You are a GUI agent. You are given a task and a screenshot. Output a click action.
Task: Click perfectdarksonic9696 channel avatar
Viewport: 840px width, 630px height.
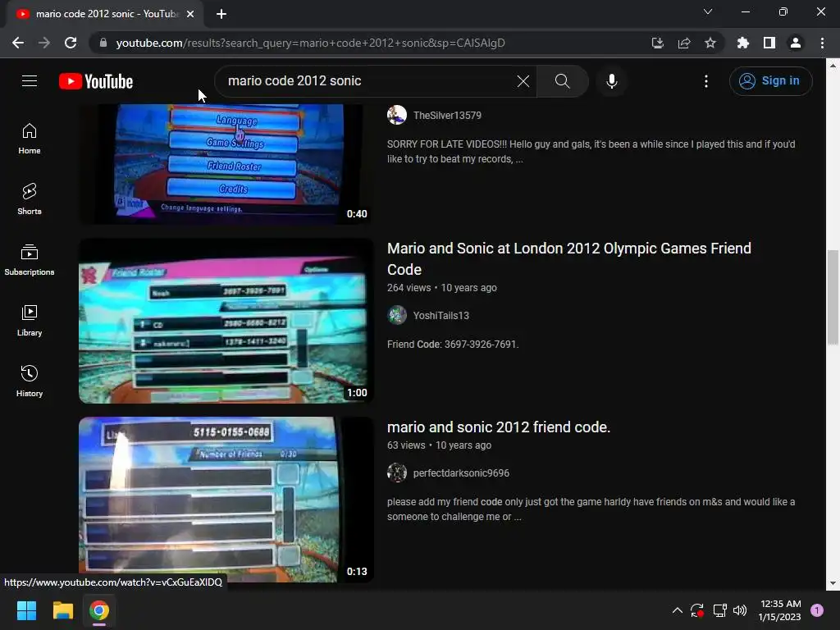397,472
